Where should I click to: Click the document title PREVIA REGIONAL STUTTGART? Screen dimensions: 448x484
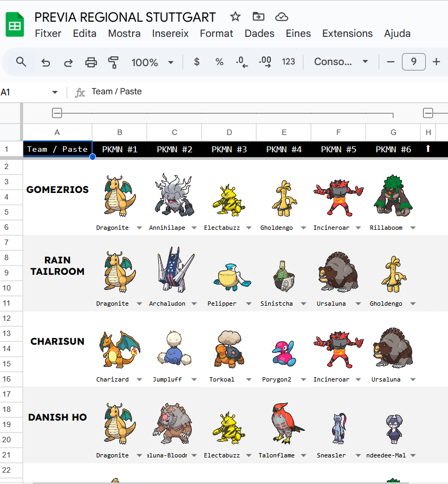click(125, 17)
